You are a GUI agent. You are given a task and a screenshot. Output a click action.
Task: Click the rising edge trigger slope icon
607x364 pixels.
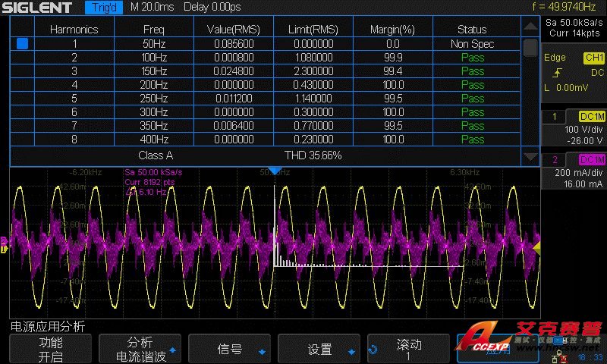tap(558, 73)
